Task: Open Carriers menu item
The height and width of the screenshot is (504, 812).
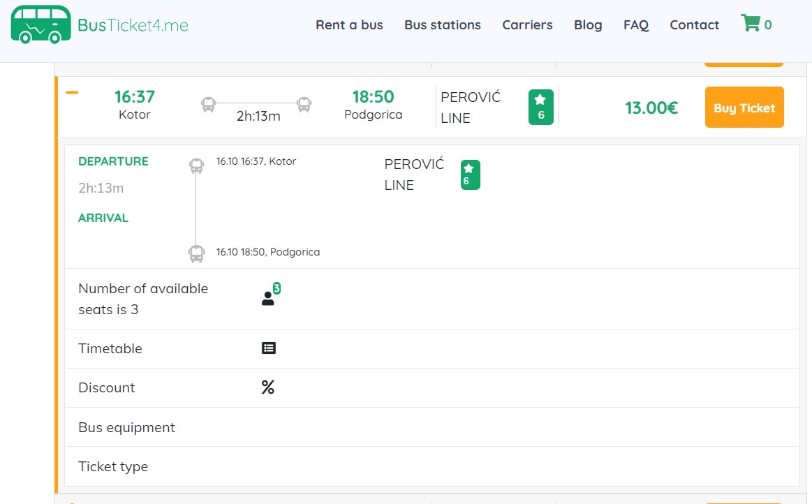Action: [x=527, y=25]
